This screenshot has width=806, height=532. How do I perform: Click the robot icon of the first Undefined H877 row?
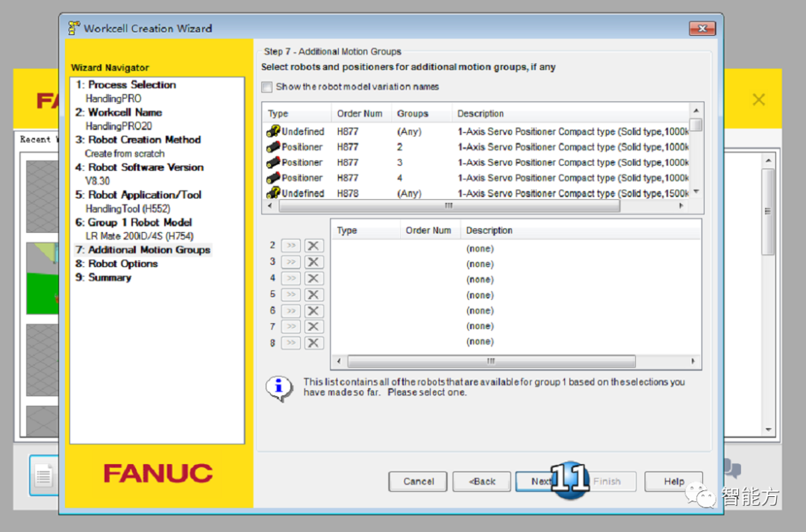coord(273,131)
